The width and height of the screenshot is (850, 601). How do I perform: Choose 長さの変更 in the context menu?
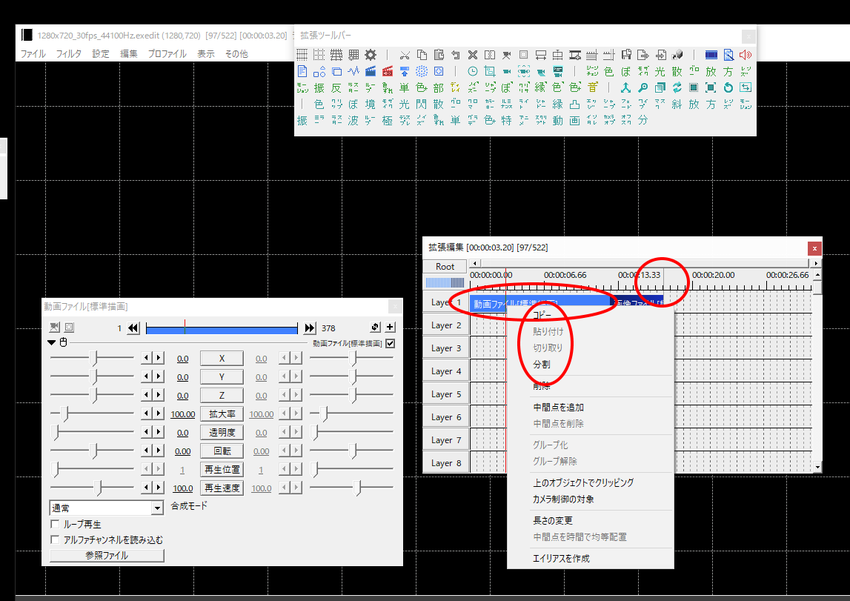[x=553, y=520]
